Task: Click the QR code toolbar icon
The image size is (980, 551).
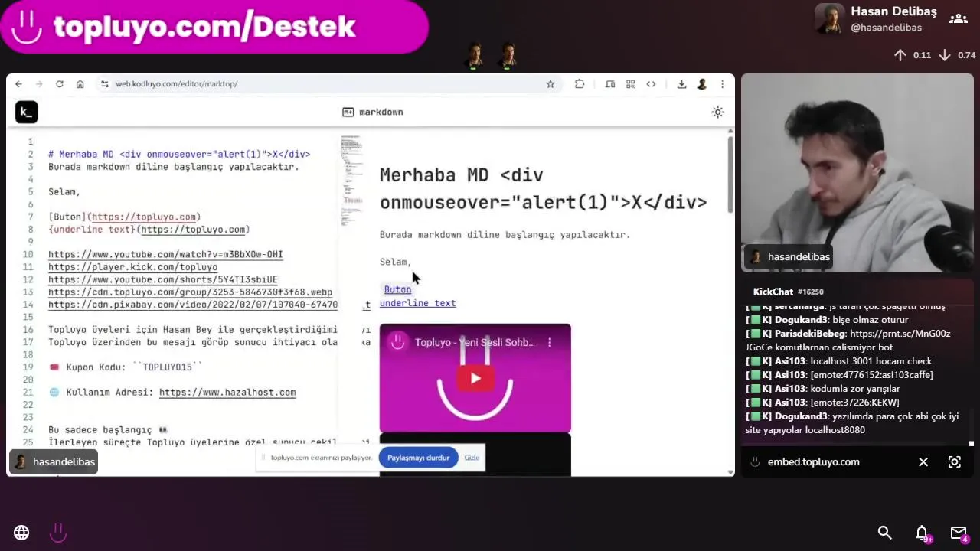Action: pyautogui.click(x=631, y=84)
